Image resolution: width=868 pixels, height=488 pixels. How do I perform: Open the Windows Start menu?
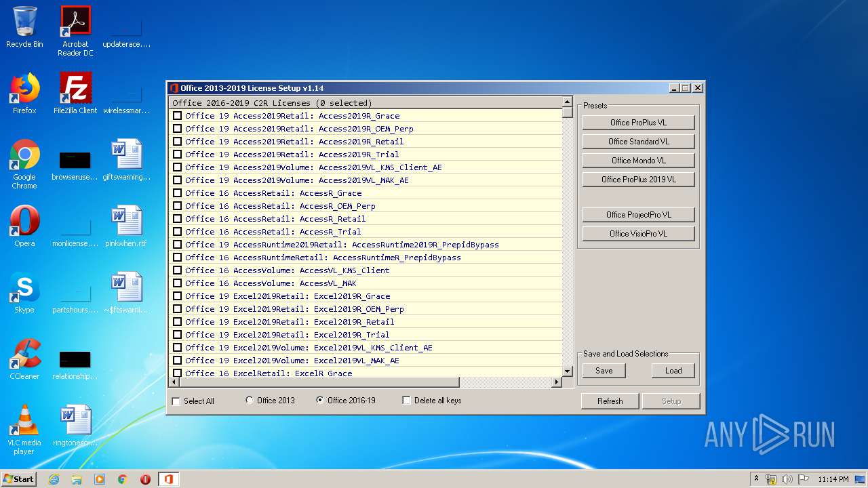pos(19,479)
